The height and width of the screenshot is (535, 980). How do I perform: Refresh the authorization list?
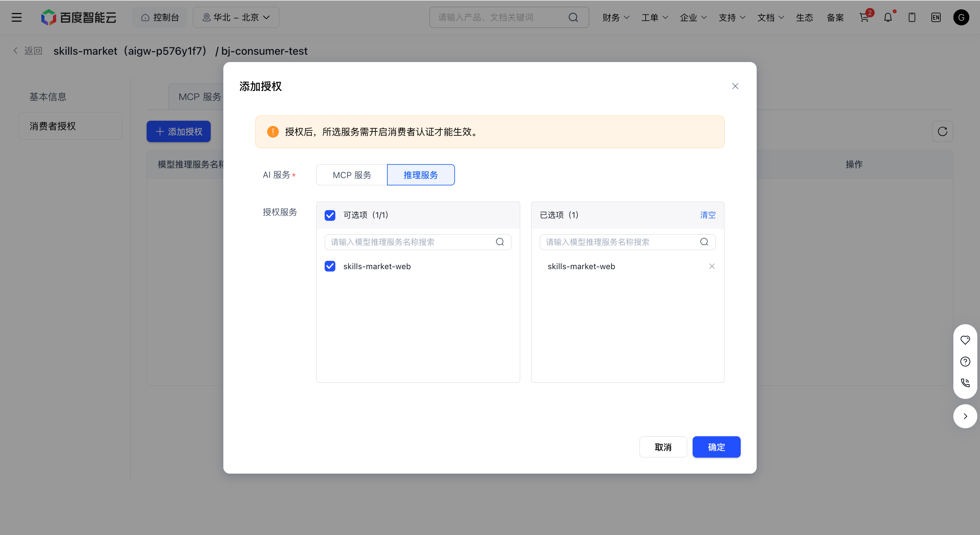[942, 131]
